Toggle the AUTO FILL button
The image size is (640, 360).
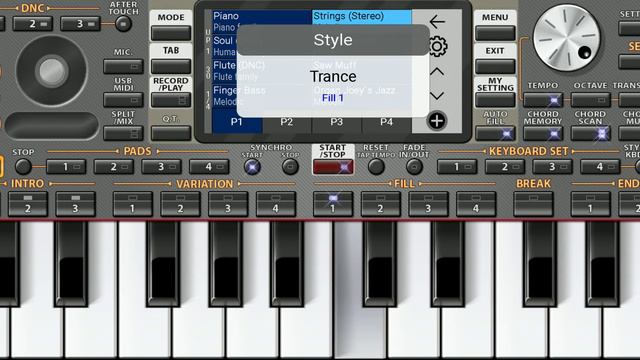(x=495, y=133)
